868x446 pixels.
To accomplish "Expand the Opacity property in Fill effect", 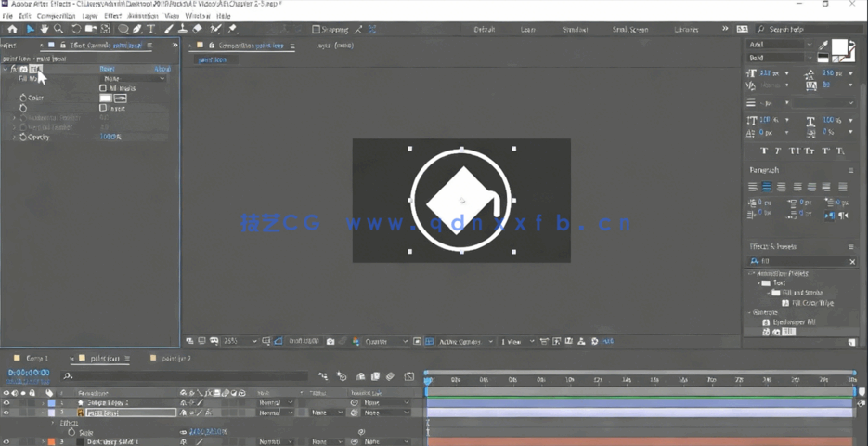I will [14, 138].
